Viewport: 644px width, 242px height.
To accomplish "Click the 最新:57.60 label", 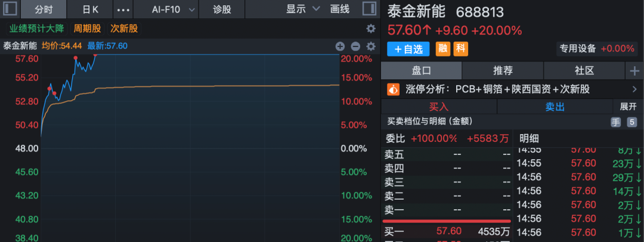I will click(x=107, y=46).
